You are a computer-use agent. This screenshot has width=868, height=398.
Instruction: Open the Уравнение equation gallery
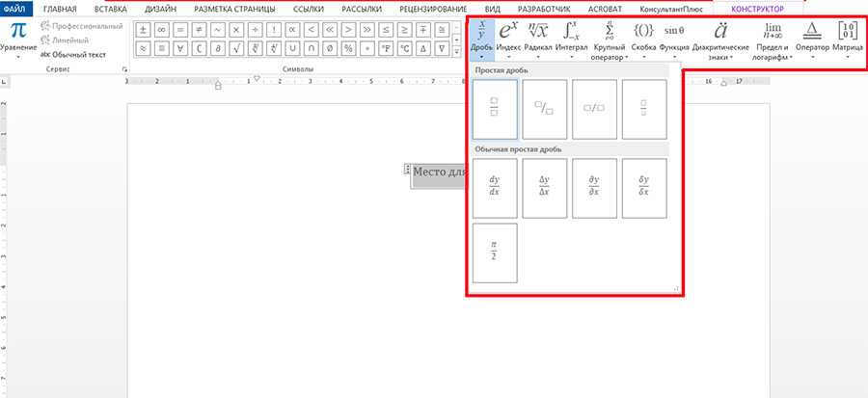click(x=18, y=39)
